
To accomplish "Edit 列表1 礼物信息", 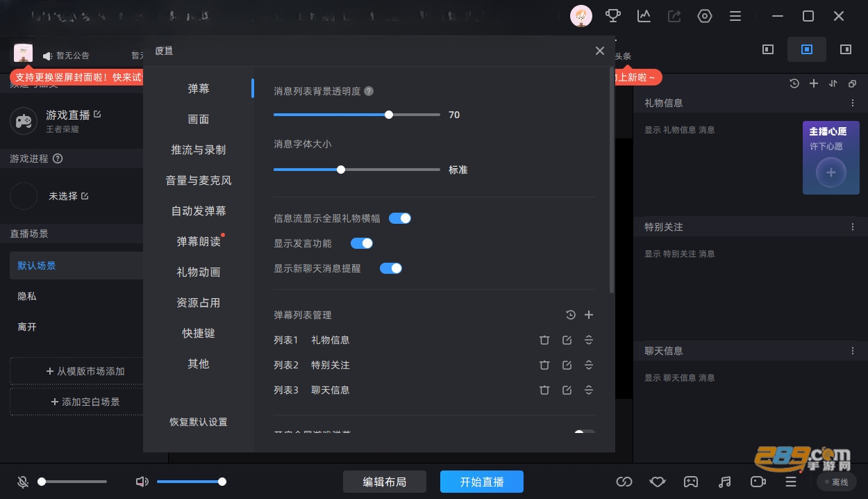I will (567, 340).
